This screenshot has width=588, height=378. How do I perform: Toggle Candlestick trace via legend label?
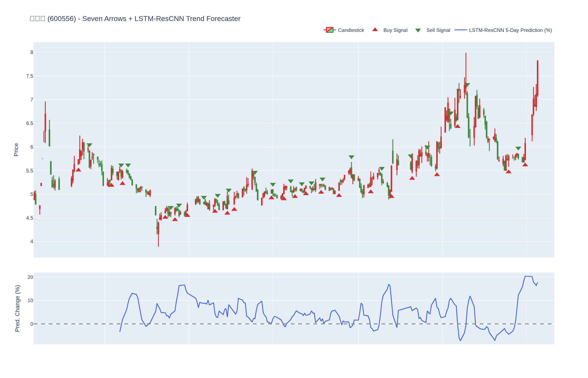click(x=351, y=30)
